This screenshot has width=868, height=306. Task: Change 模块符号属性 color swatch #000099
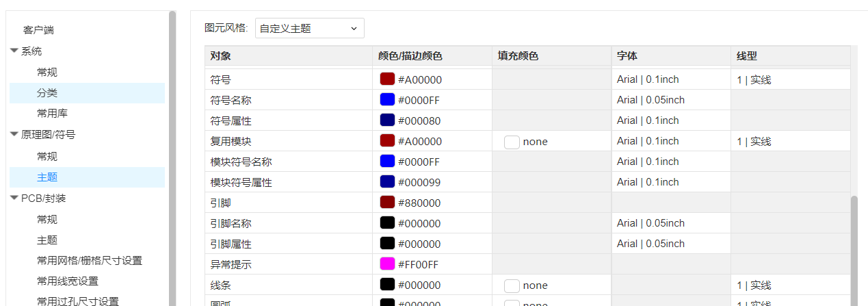click(x=387, y=182)
